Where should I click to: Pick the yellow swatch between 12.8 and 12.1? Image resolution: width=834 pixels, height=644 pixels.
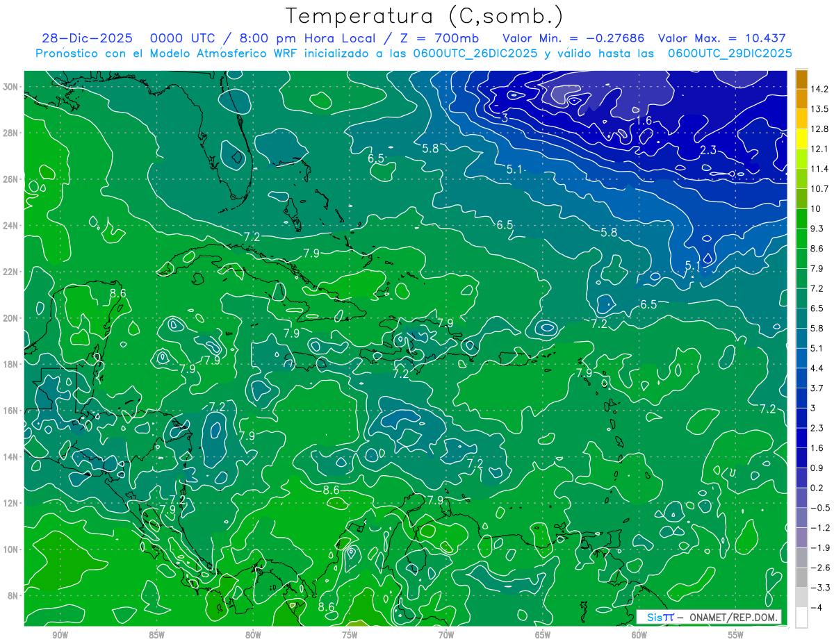801,140
